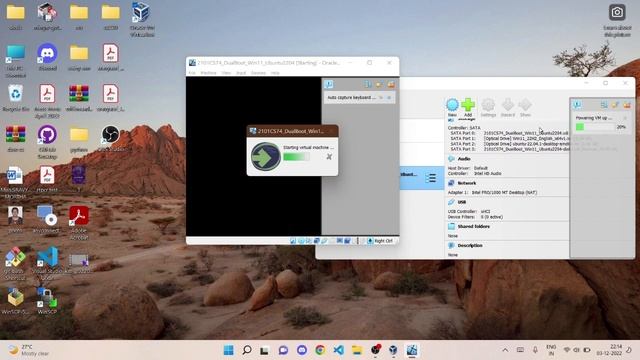Open taskbar Search

[247, 350]
